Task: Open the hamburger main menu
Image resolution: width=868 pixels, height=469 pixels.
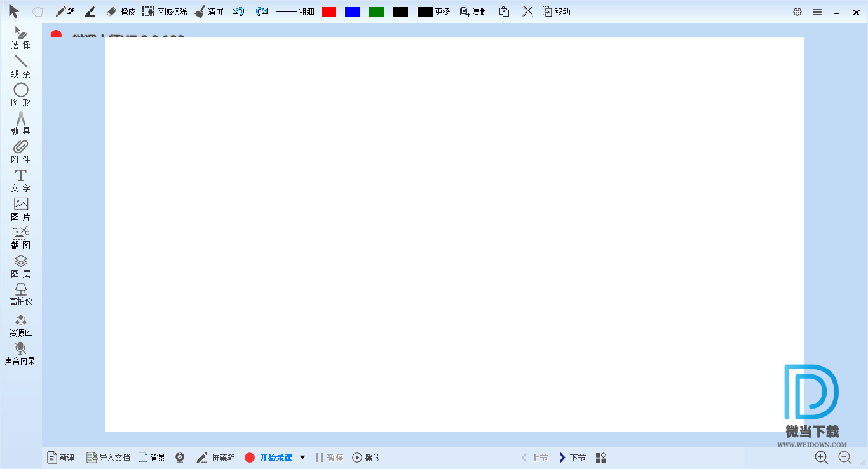Action: (817, 11)
